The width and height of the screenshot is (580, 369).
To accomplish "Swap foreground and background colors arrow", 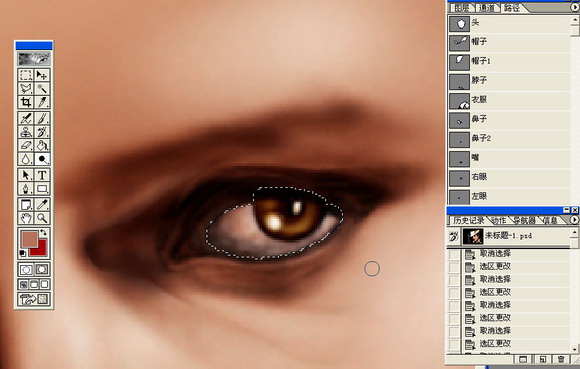I will pyautogui.click(x=43, y=233).
